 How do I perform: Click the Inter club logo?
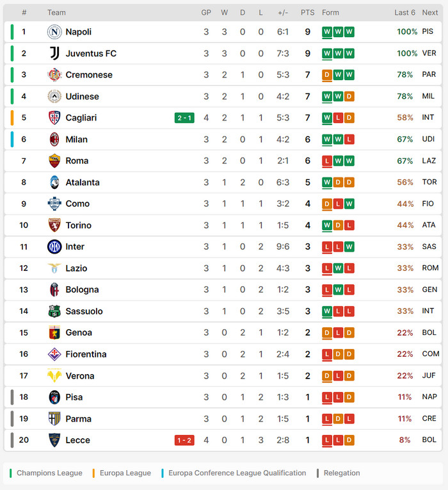54,247
